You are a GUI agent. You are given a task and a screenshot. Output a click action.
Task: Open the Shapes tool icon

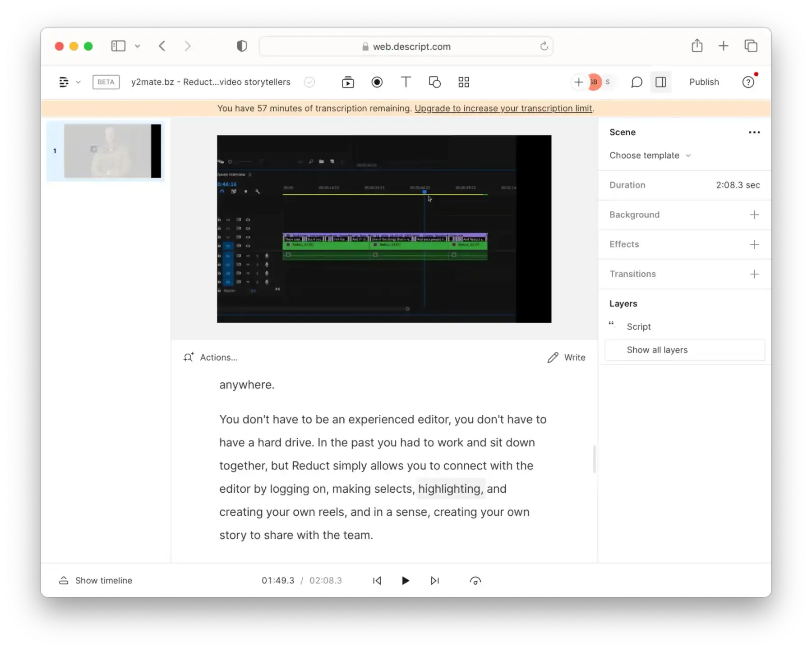click(435, 82)
